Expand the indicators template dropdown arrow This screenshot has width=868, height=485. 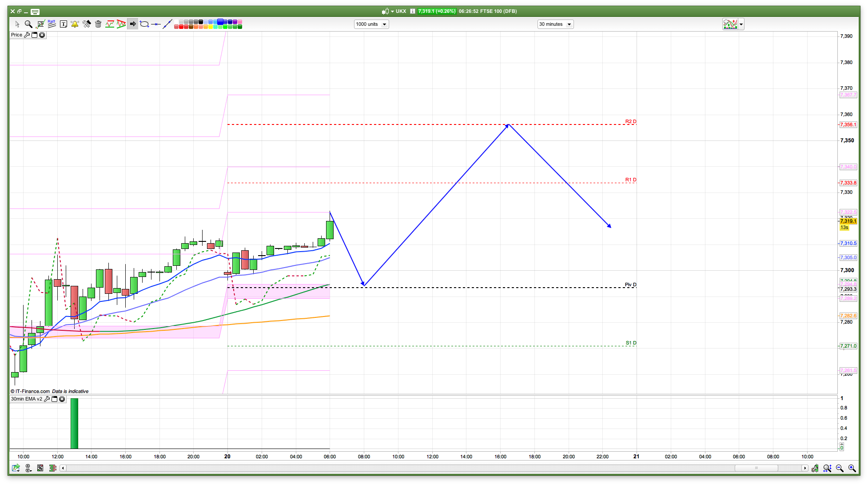[x=741, y=24]
